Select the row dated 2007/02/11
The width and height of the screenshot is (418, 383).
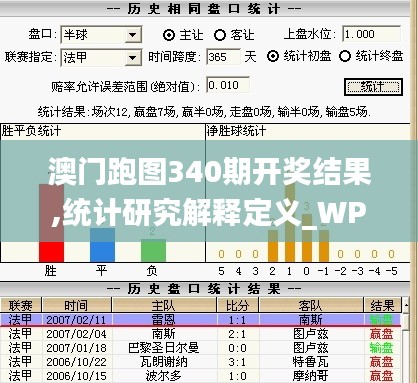(x=201, y=320)
